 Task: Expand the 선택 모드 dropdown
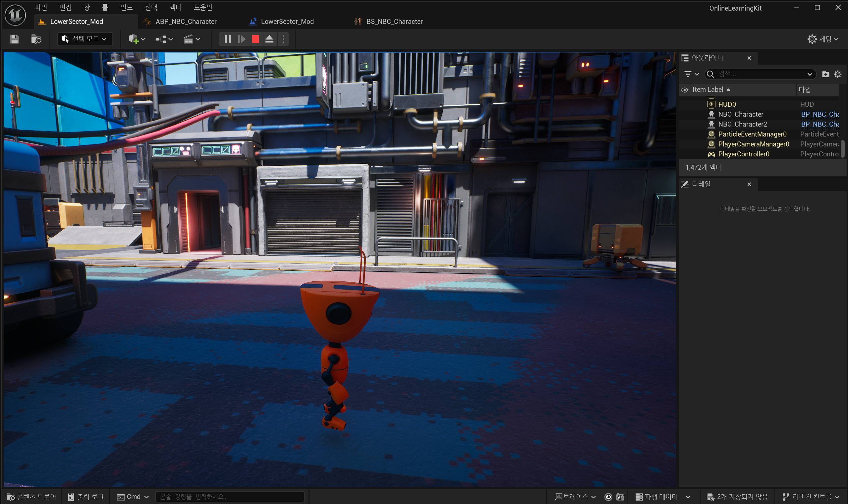pos(85,39)
